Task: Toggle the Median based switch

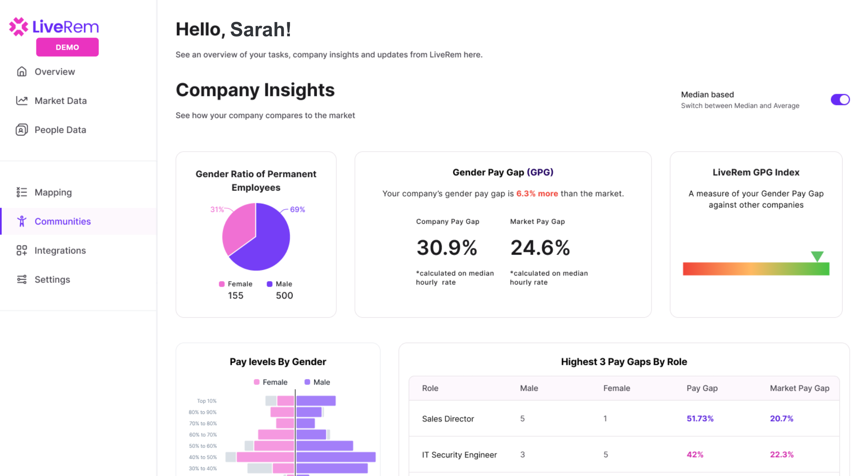Action: (x=840, y=100)
